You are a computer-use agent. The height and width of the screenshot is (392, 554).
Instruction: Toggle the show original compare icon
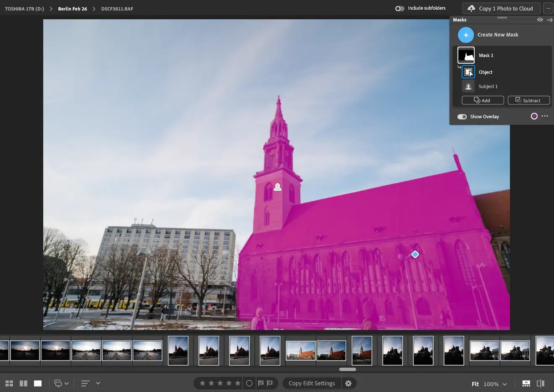541,384
